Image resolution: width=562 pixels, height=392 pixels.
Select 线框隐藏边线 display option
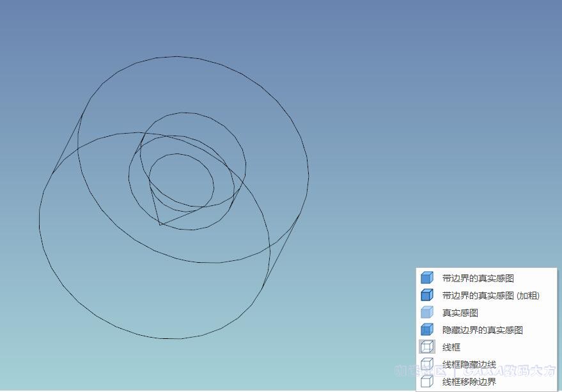[x=469, y=365]
